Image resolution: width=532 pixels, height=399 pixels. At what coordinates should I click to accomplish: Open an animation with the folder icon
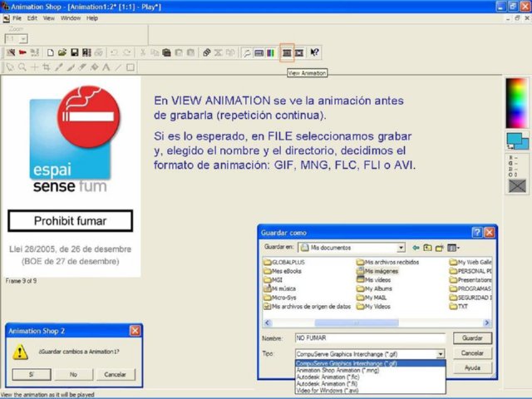pos(62,52)
